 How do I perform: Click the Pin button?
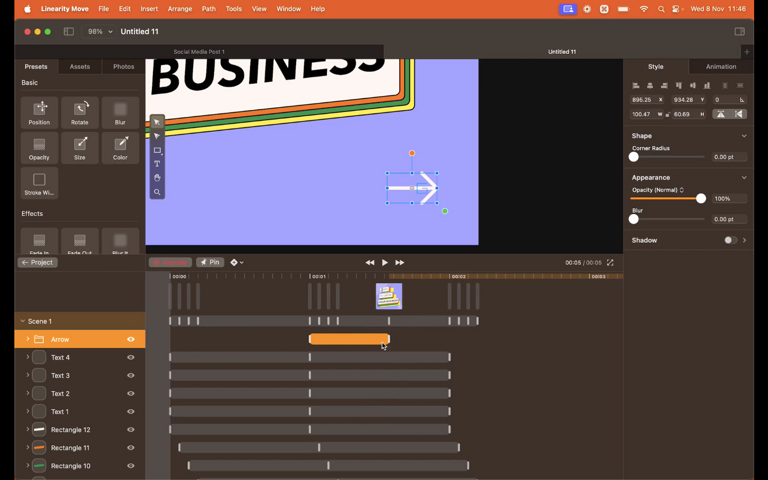(x=210, y=263)
